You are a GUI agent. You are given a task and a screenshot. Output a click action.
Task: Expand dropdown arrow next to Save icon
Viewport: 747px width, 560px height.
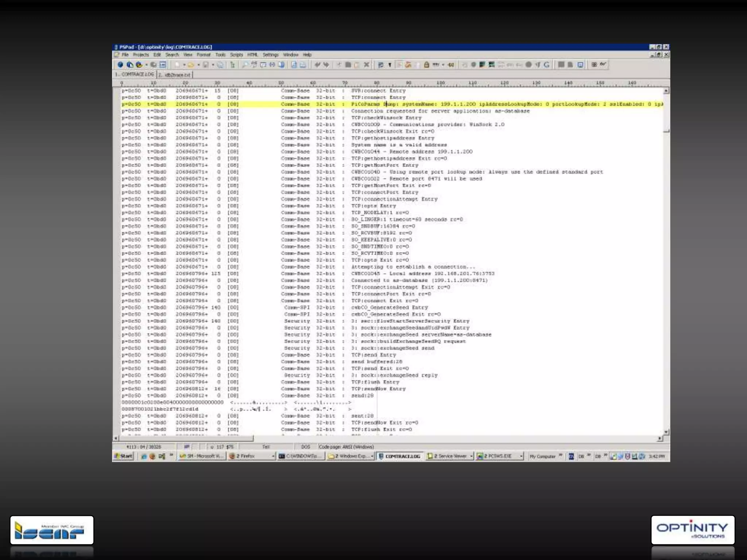click(x=213, y=65)
